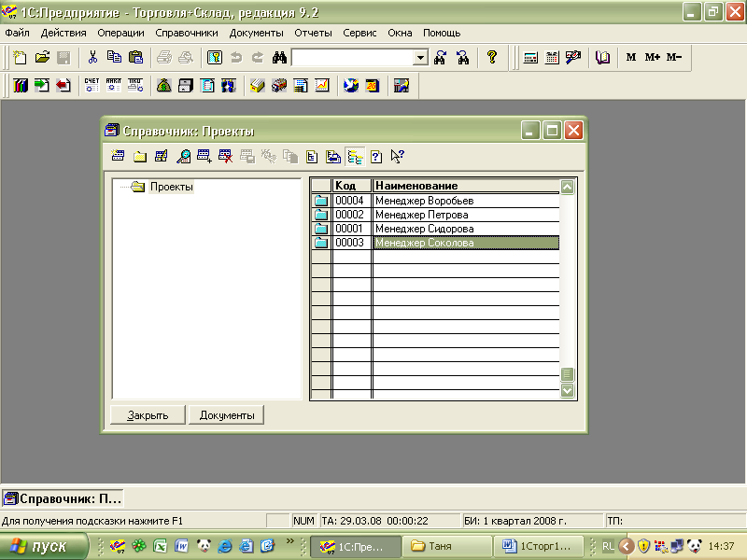The height and width of the screenshot is (560, 747).
Task: Click the New document toolbar icon
Action: click(20, 58)
